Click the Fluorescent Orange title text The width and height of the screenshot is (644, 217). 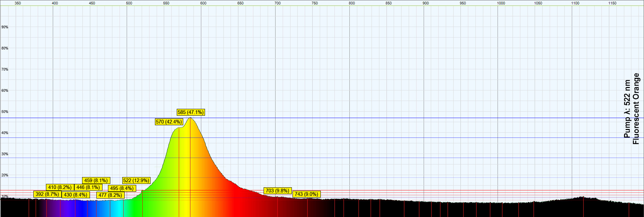point(636,108)
